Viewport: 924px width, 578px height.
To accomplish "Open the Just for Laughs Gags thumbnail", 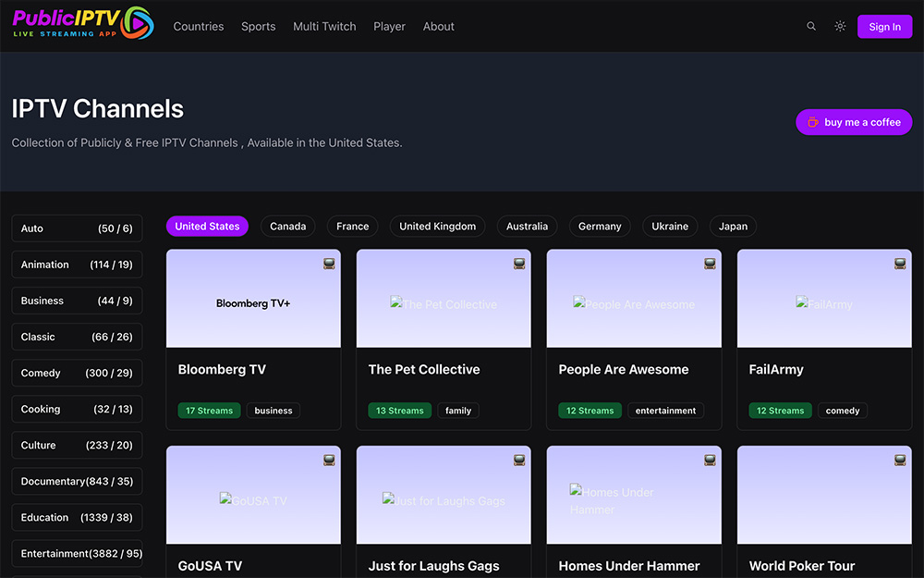I will point(444,495).
